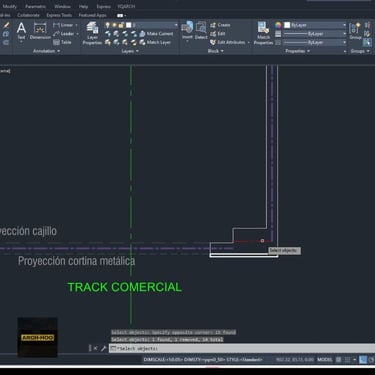Open the ByLayer object color dropdown
The height and width of the screenshot is (375, 375).
coord(315,25)
